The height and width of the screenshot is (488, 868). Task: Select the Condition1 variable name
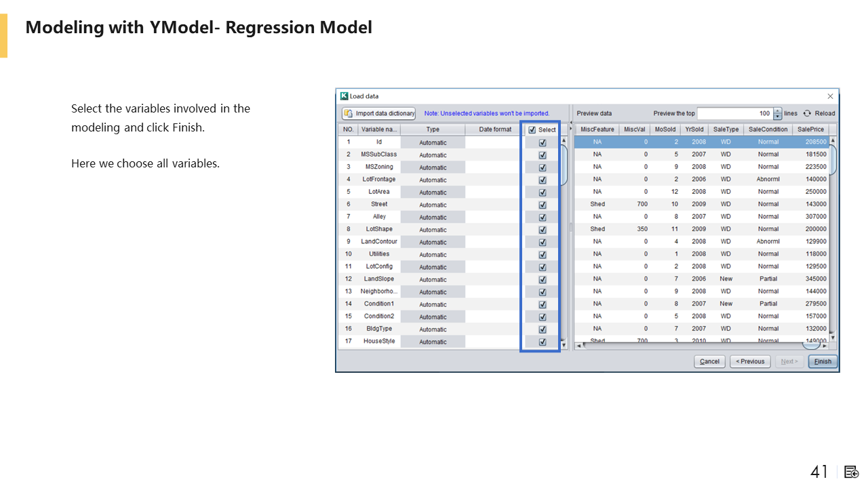379,304
